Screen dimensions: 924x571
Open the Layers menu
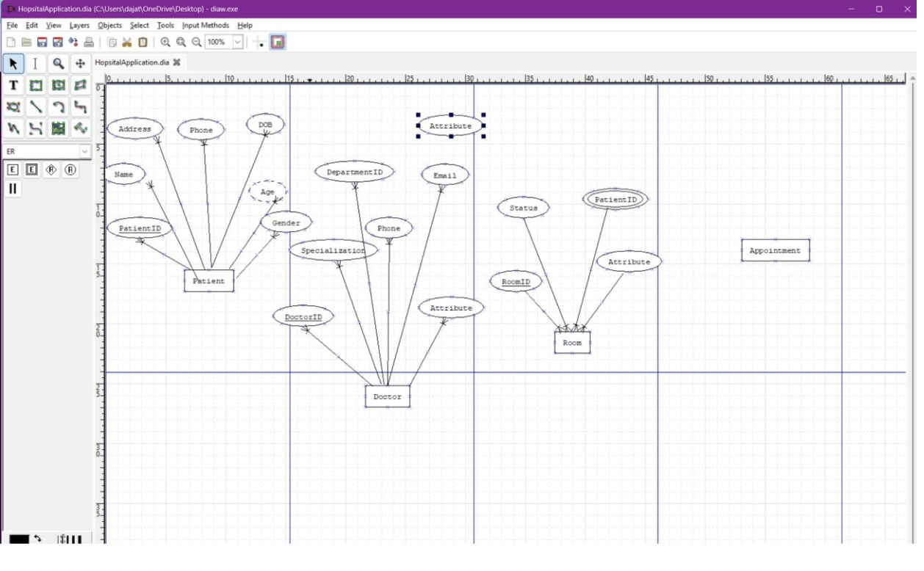tap(79, 25)
